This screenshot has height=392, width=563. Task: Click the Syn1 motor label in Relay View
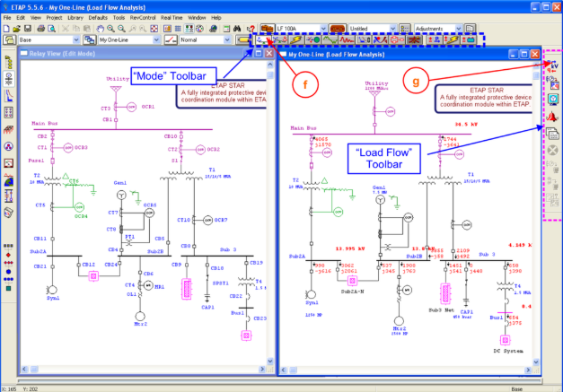click(53, 298)
